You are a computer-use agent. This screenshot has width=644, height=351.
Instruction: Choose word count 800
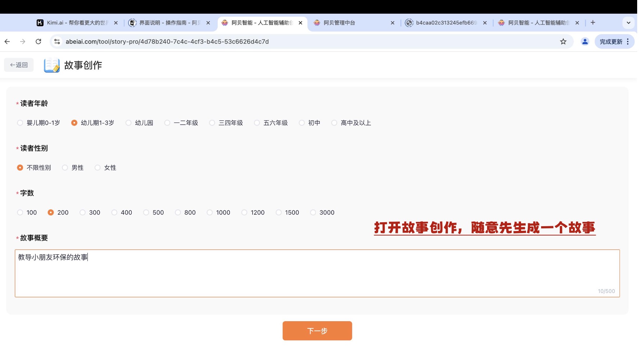click(185, 213)
